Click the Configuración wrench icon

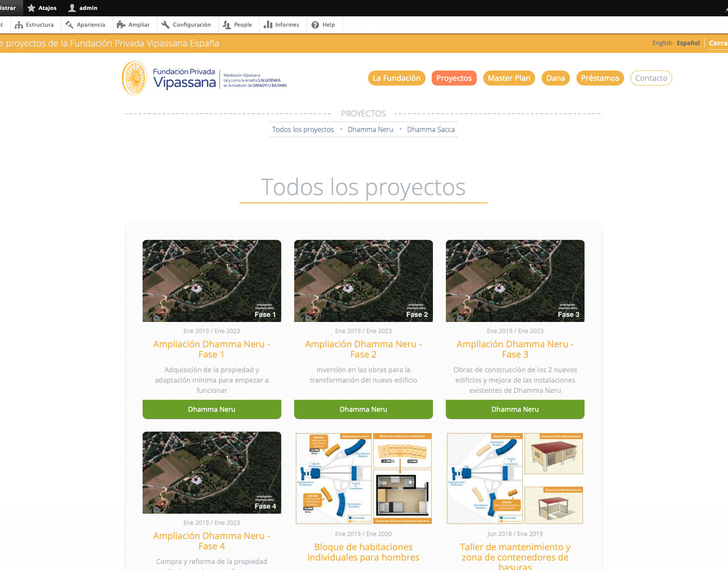point(165,25)
